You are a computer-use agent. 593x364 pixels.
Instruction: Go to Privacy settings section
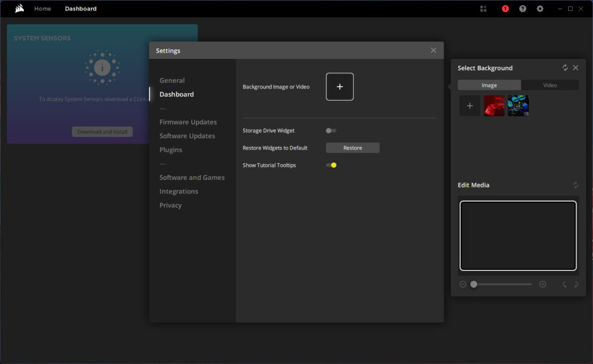point(170,205)
